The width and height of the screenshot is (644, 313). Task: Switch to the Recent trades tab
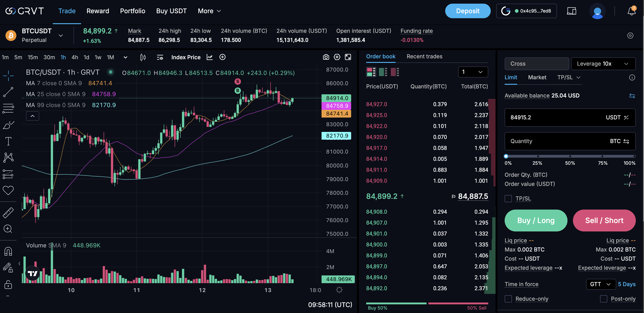(424, 56)
